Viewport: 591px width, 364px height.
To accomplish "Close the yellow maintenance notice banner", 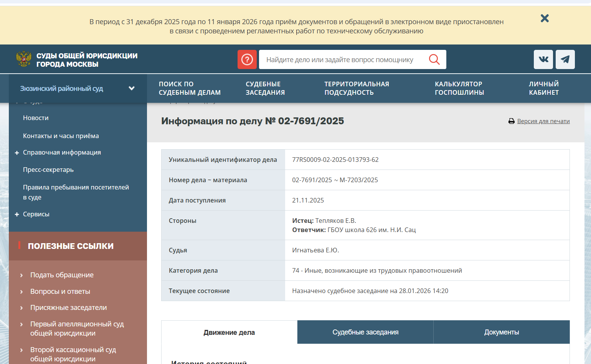I will coord(545,18).
